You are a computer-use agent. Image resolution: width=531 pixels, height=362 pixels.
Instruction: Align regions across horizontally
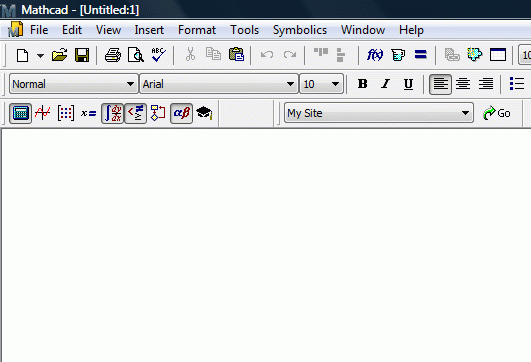[x=321, y=52]
